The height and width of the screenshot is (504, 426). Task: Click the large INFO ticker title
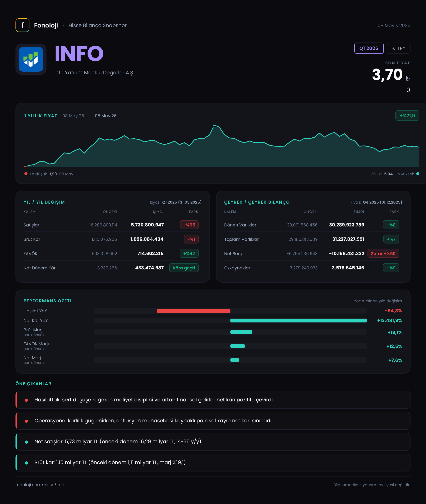[x=79, y=54]
